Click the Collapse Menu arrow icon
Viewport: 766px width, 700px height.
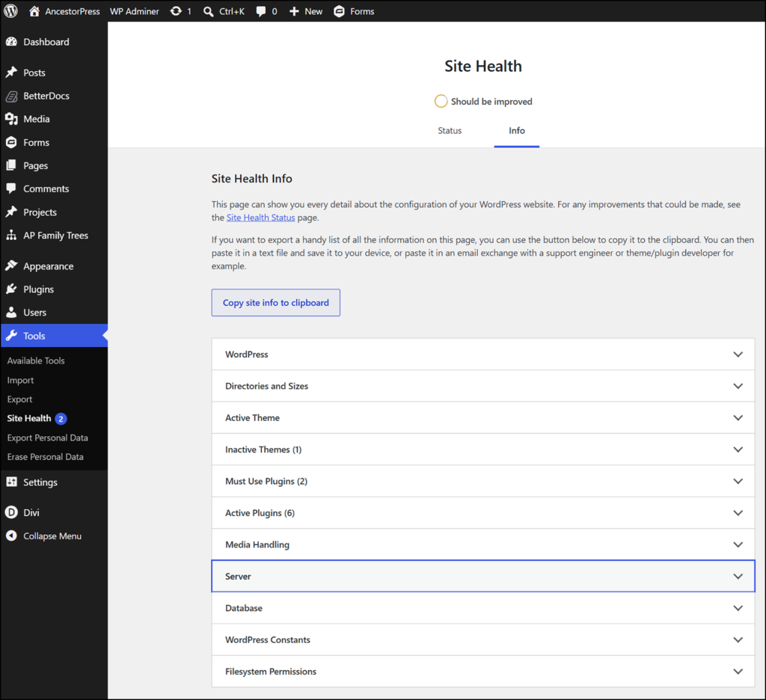coord(11,535)
